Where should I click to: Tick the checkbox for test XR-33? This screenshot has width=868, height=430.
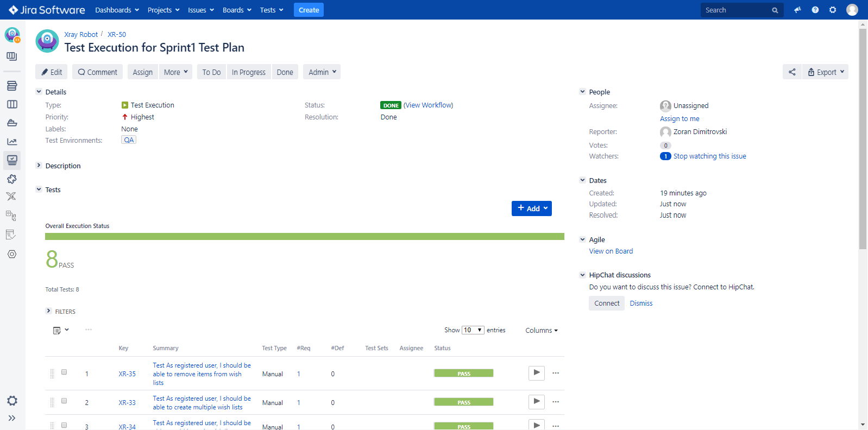(64, 401)
